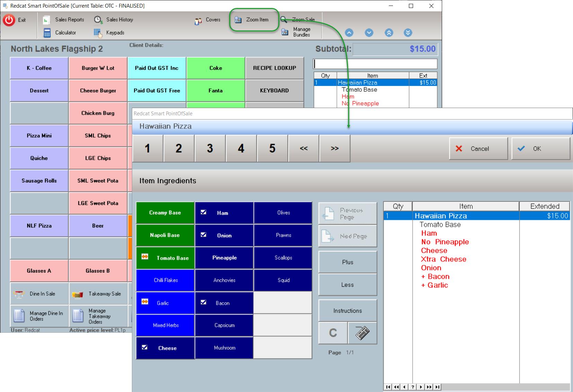
Task: Open Sales Reports from the toolbar
Action: coord(64,20)
